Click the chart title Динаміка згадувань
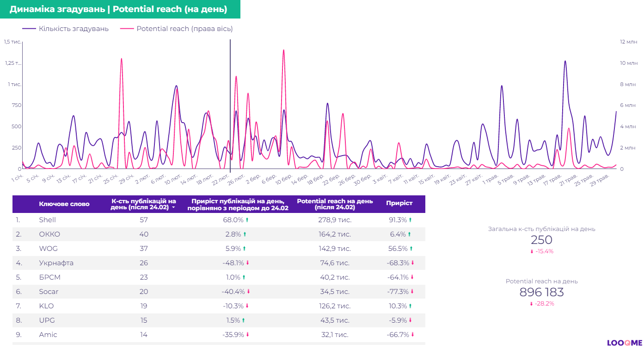Screen dimensions: 644x356 (118, 9)
